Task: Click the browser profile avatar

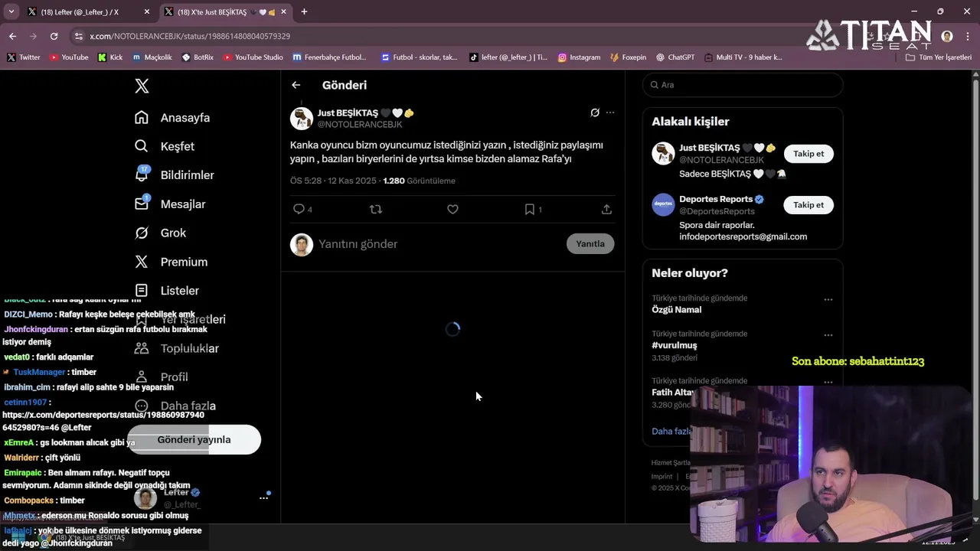Action: tap(947, 36)
